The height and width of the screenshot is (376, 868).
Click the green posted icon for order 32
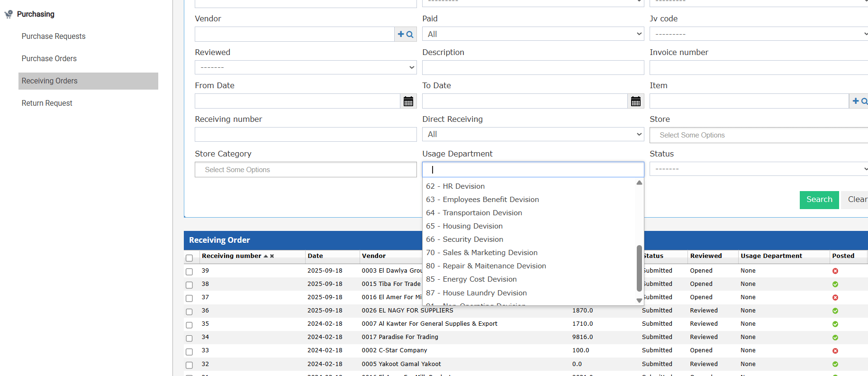835,364
